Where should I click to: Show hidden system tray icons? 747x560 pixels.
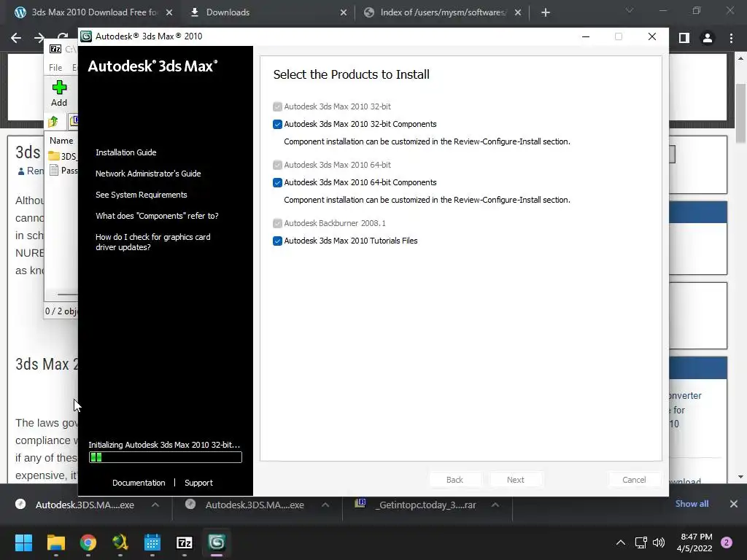tap(621, 542)
